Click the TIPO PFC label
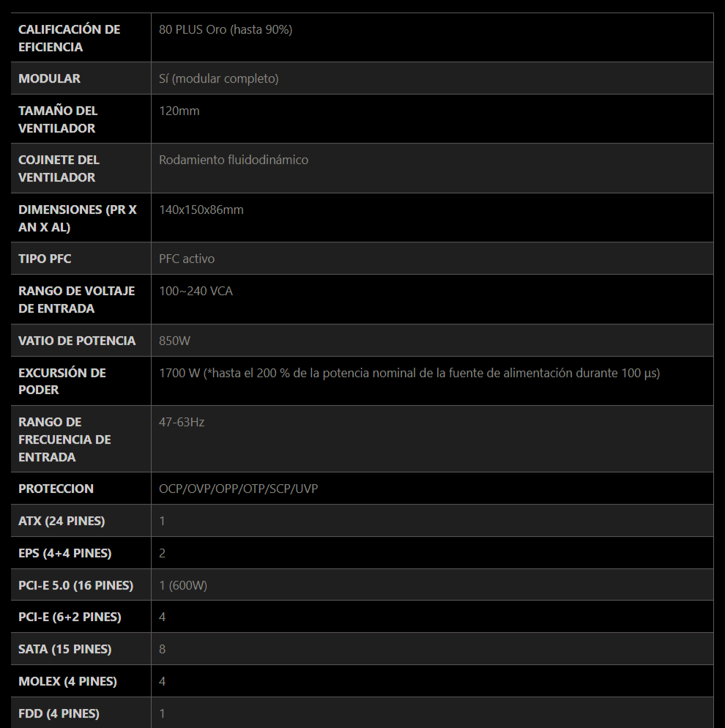Image resolution: width=725 pixels, height=728 pixels. click(x=45, y=259)
